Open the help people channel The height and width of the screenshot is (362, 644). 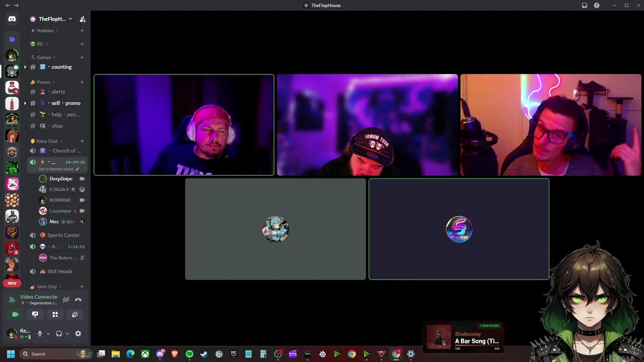tap(57, 115)
